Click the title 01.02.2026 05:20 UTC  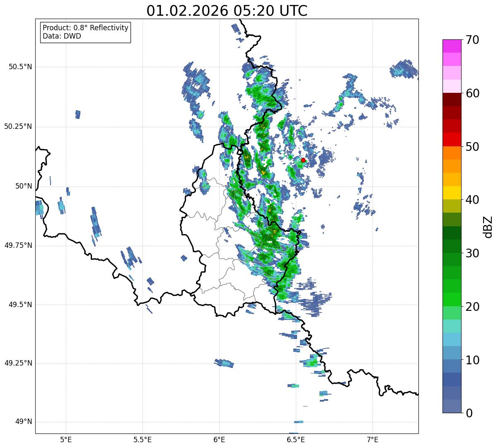pyautogui.click(x=227, y=11)
